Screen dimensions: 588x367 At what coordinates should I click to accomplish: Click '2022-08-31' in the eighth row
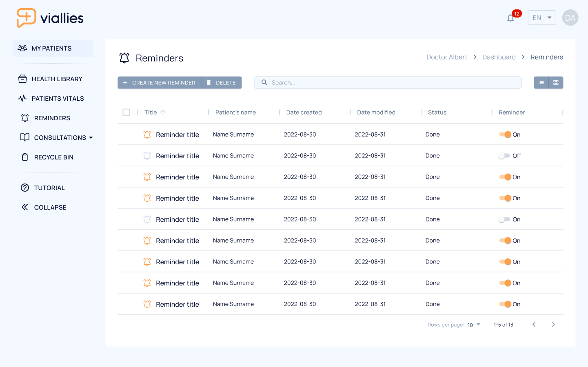pyautogui.click(x=370, y=283)
